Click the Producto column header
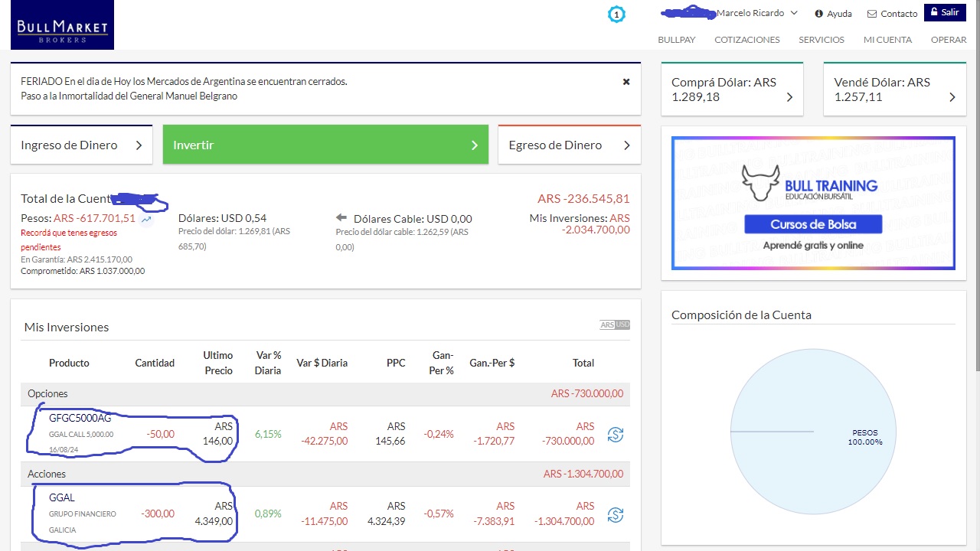 [x=69, y=363]
